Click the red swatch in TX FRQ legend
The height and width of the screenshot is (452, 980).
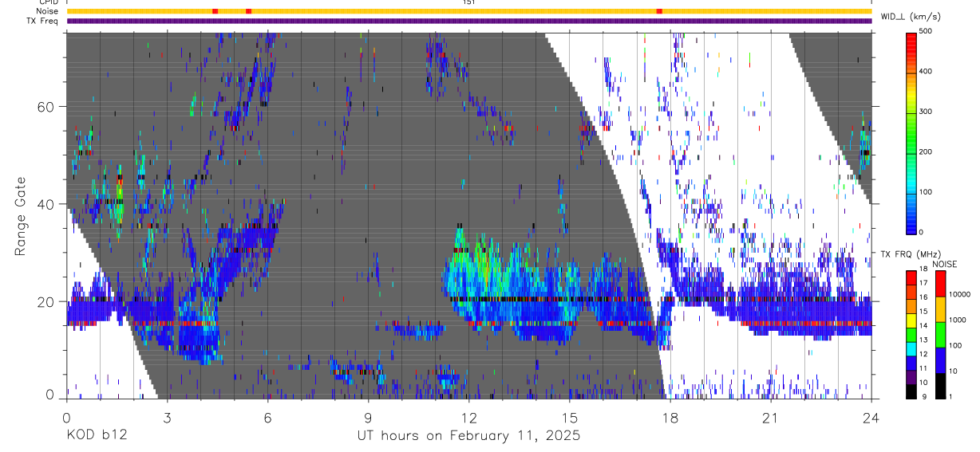912,278
